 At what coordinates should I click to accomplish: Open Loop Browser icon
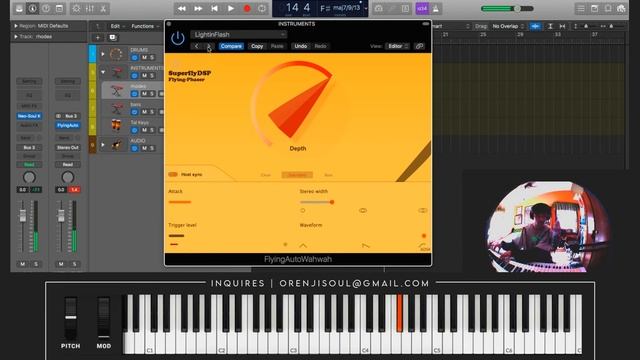608,9
